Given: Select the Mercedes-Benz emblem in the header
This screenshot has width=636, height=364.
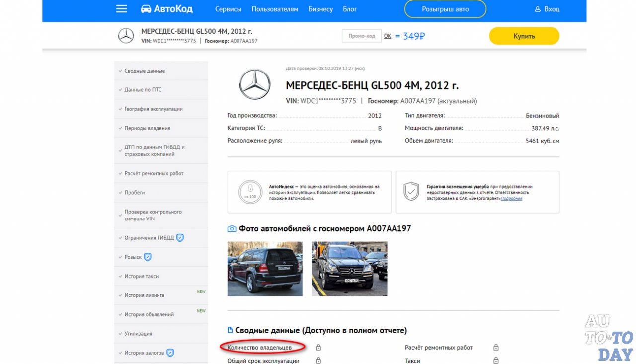Looking at the screenshot, I should 126,35.
